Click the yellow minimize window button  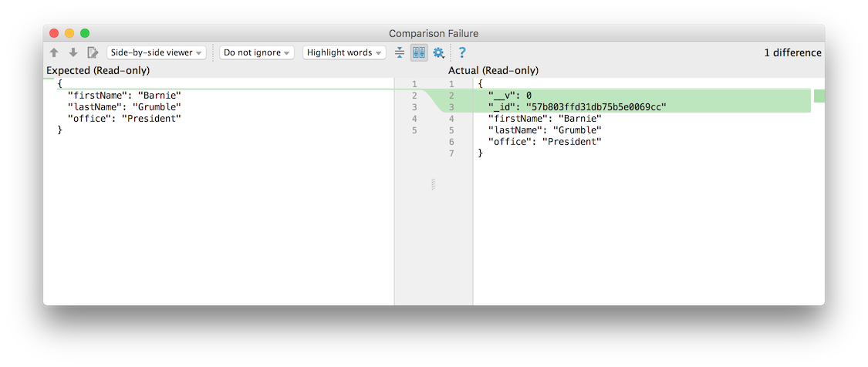pyautogui.click(x=69, y=33)
